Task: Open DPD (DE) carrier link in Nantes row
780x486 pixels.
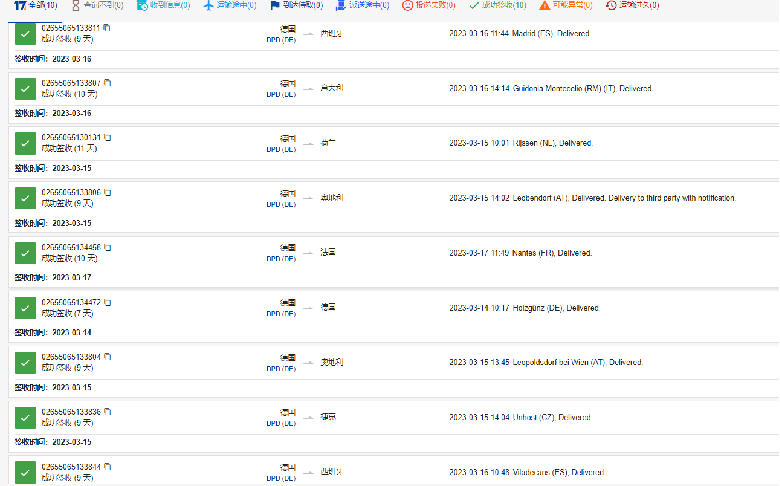Action: point(281,259)
